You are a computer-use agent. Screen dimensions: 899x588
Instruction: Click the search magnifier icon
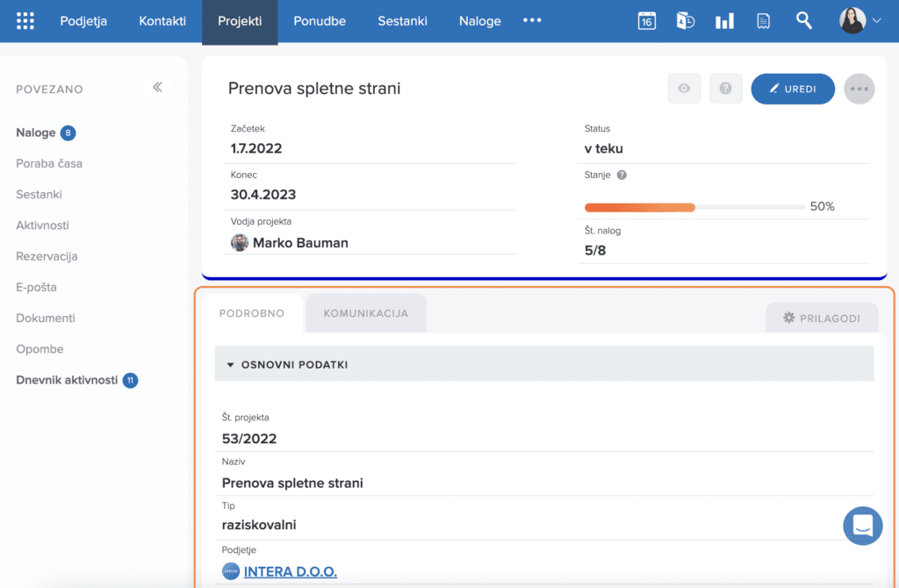(804, 21)
